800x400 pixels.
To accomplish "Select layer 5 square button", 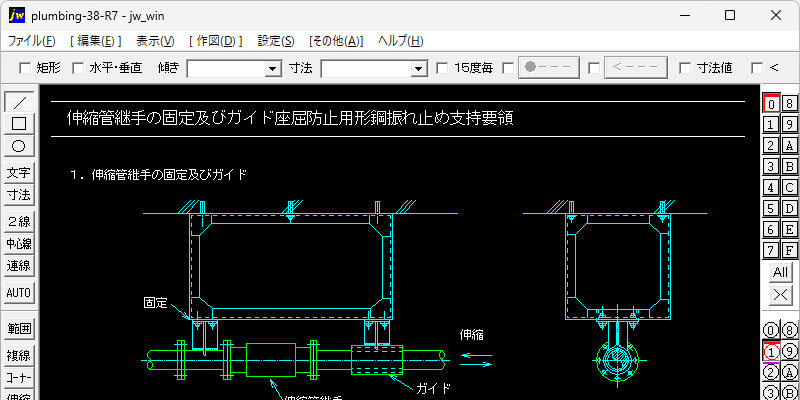I will pyautogui.click(x=771, y=208).
